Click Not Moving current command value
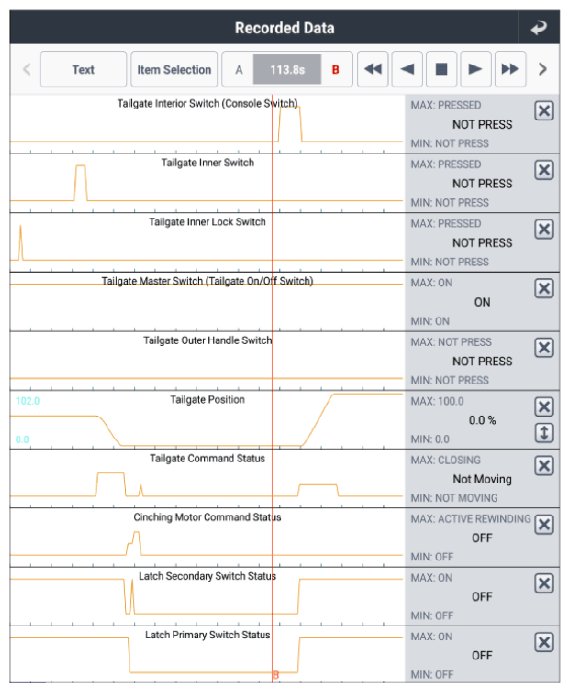 point(482,479)
